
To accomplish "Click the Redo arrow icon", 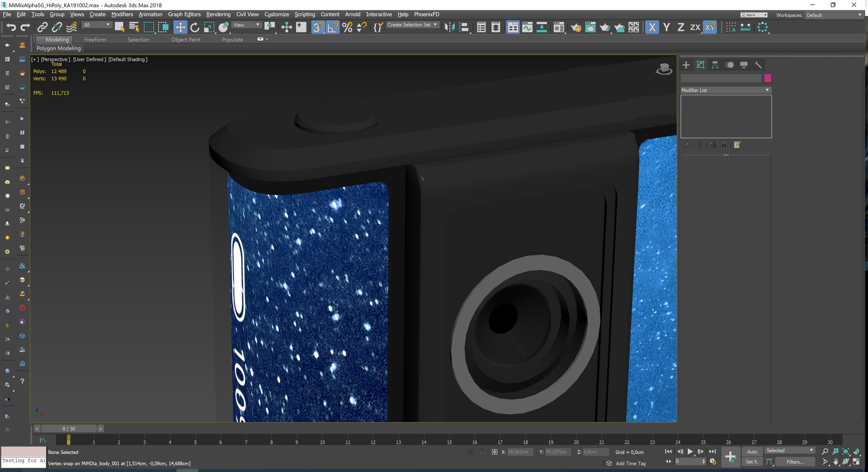I will click(x=25, y=27).
